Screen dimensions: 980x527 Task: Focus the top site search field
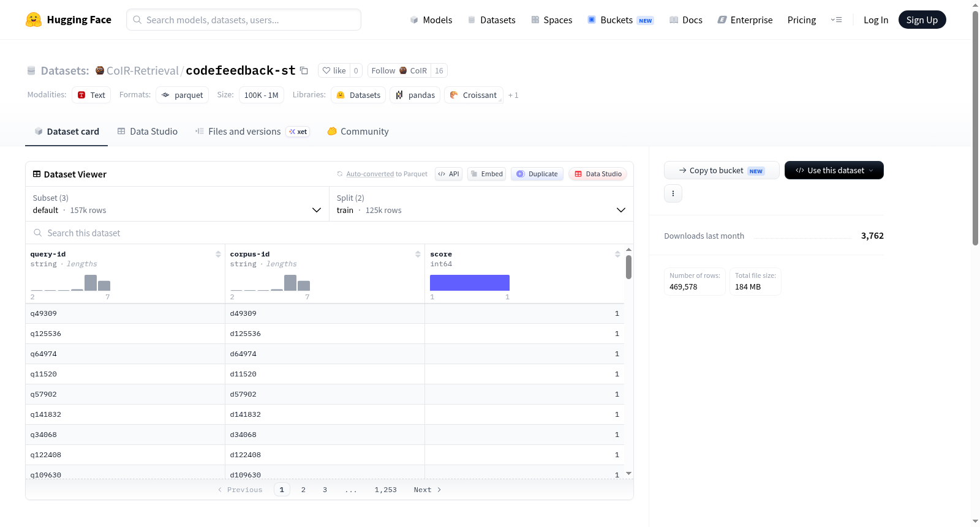click(244, 20)
